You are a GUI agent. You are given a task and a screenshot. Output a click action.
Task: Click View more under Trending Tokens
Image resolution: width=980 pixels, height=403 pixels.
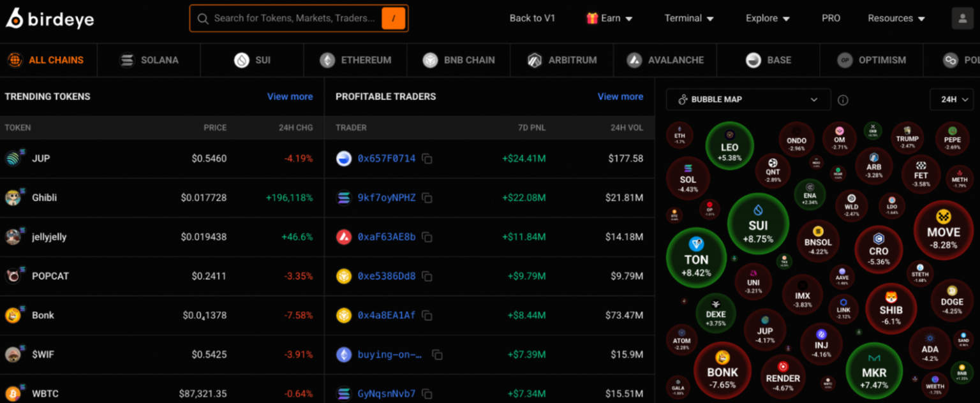290,96
